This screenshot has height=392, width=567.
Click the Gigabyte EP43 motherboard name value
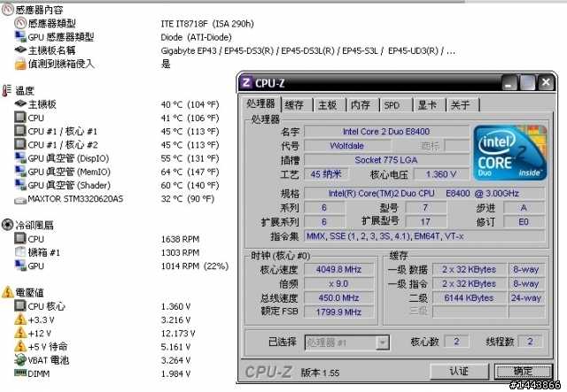click(x=307, y=51)
